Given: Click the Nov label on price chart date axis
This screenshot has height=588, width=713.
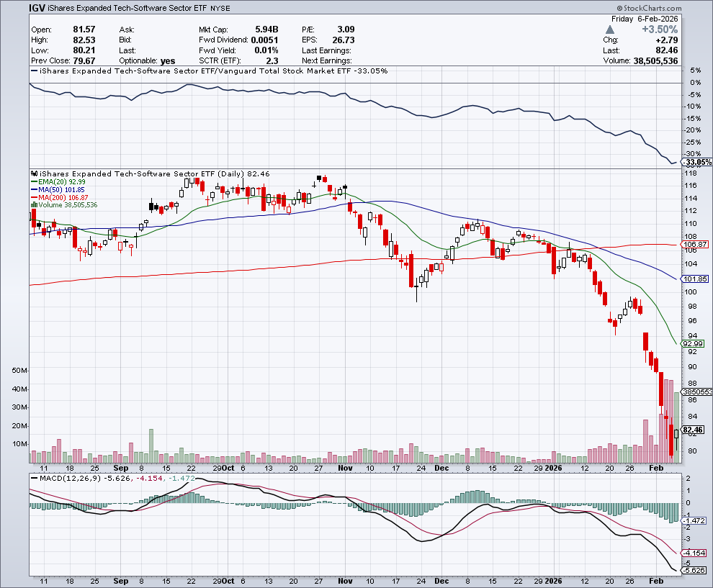Looking at the screenshot, I should (345, 468).
